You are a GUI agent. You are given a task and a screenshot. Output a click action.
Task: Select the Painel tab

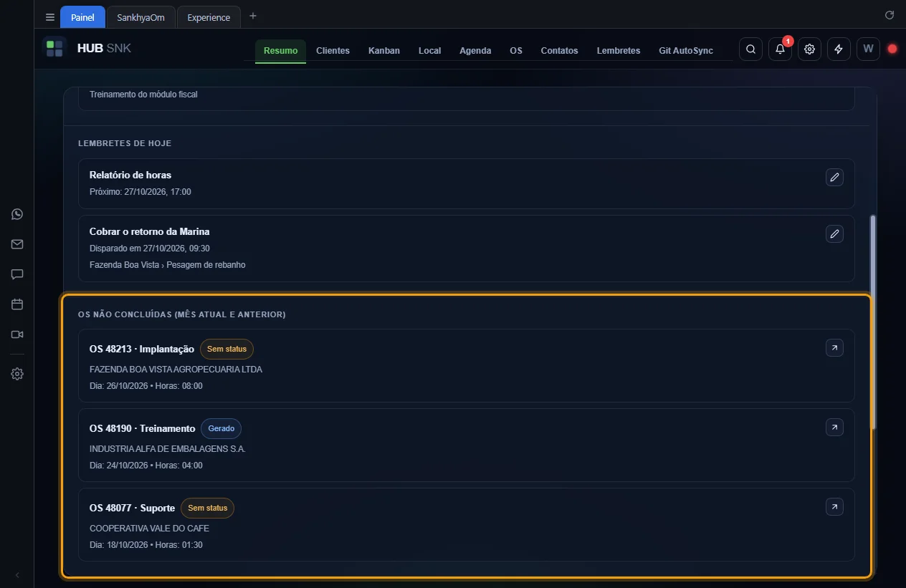pos(82,17)
